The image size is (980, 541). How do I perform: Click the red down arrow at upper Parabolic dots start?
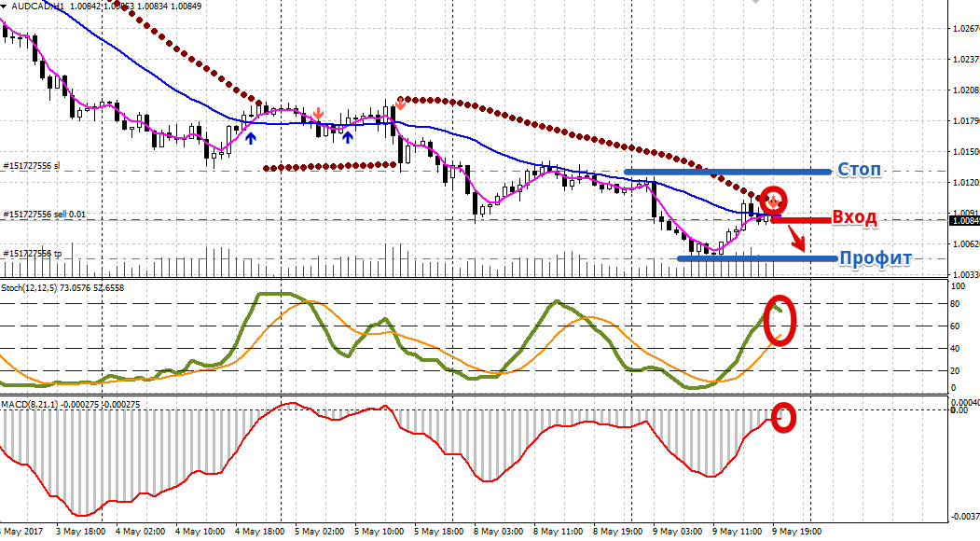coord(401,103)
